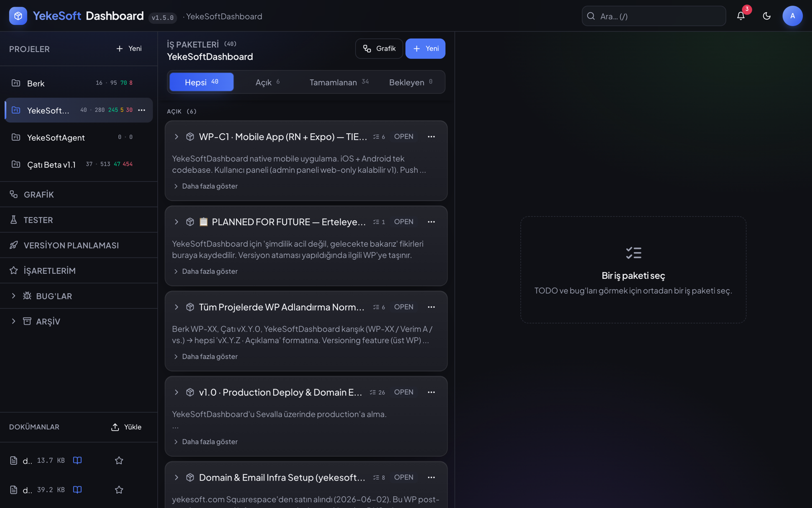
Task: Switch to the Bekleyen 0 tab
Action: (x=411, y=82)
